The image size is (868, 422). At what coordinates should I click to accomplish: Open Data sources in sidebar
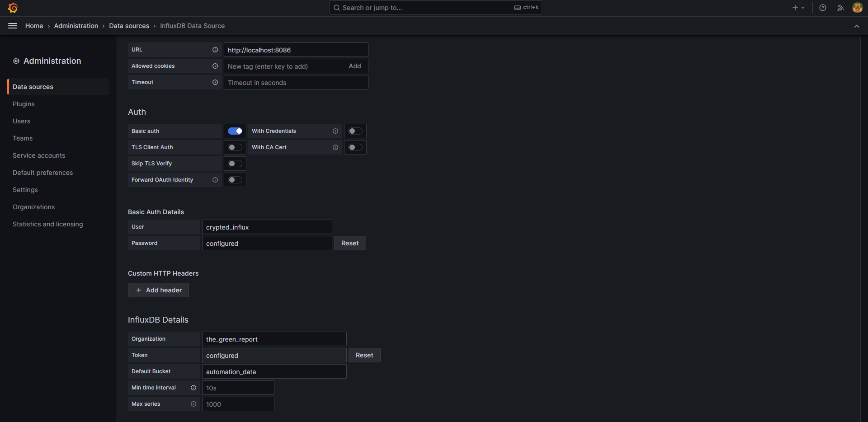click(58, 87)
